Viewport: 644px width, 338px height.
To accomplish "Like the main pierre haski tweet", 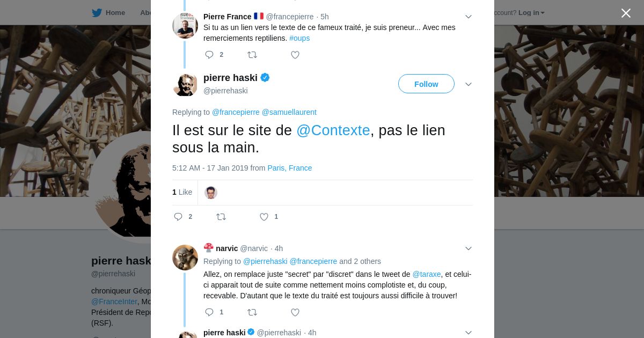I will click(x=264, y=217).
